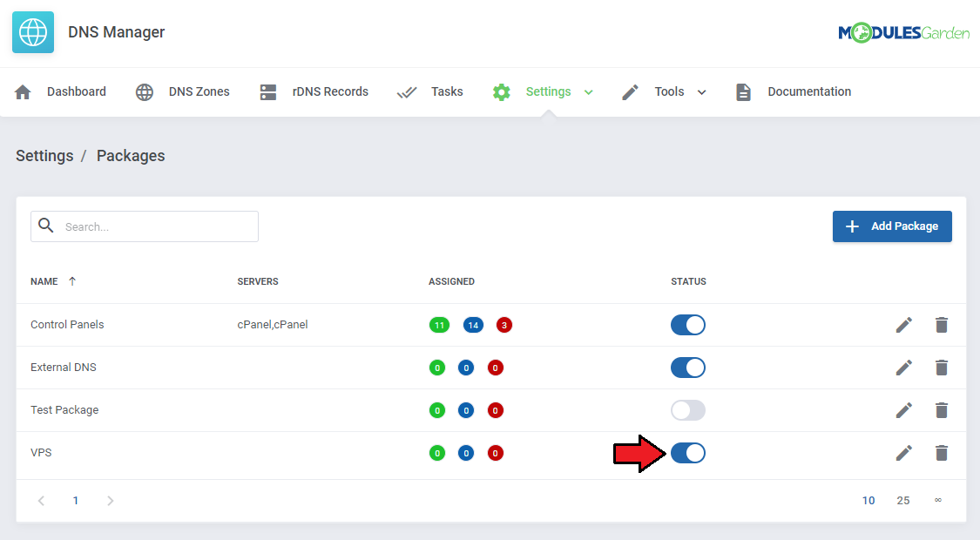Delete the Test Package entry

tap(942, 410)
